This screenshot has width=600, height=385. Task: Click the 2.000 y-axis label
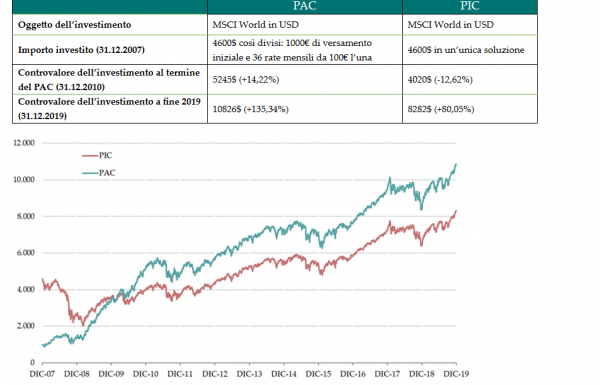[x=26, y=326]
